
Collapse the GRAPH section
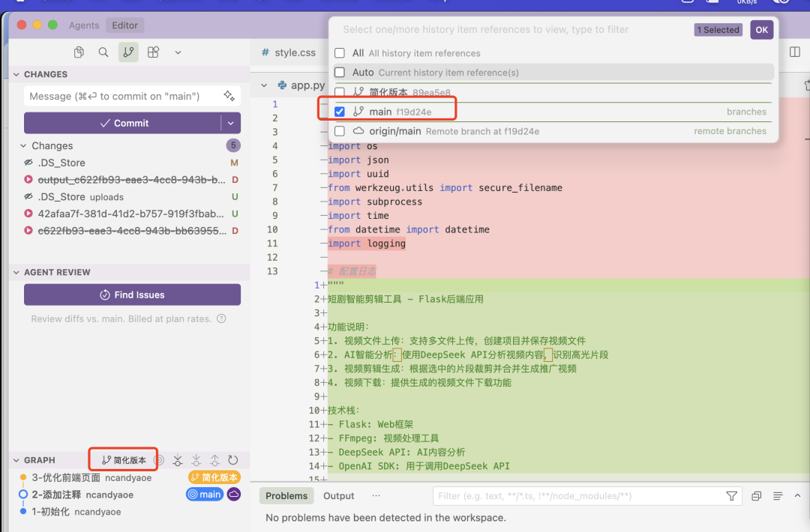pyautogui.click(x=16, y=460)
